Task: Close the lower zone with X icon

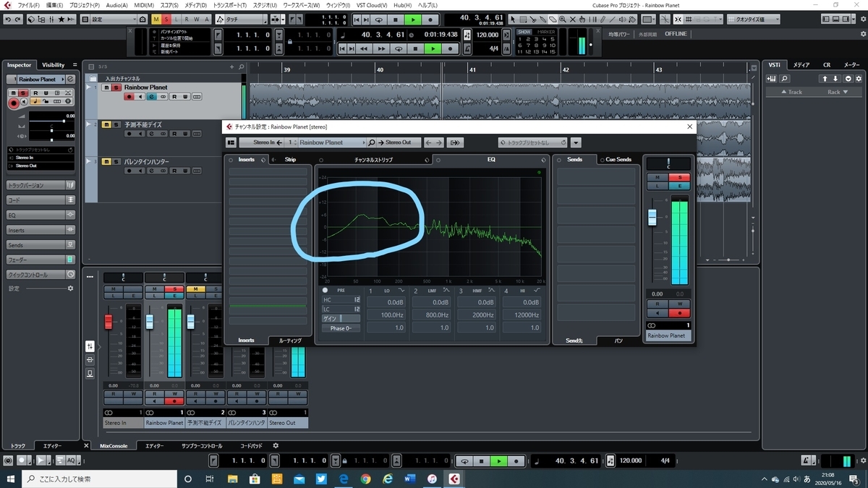Action: click(x=86, y=445)
